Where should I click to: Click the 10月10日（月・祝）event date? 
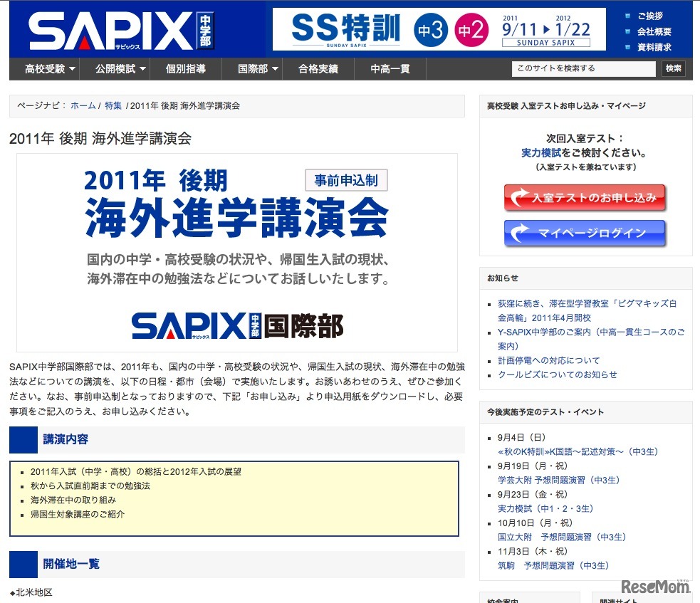[x=535, y=523]
